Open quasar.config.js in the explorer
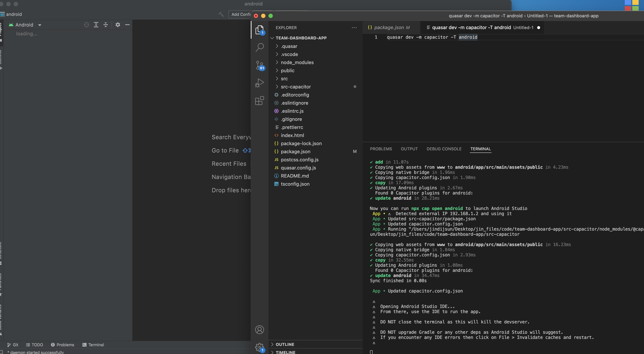This screenshot has height=354, width=644. [298, 168]
